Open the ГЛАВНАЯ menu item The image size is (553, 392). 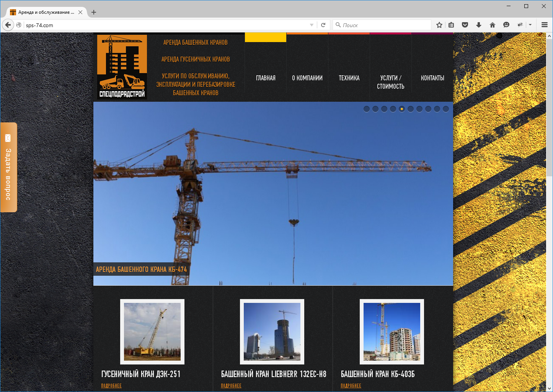(266, 78)
